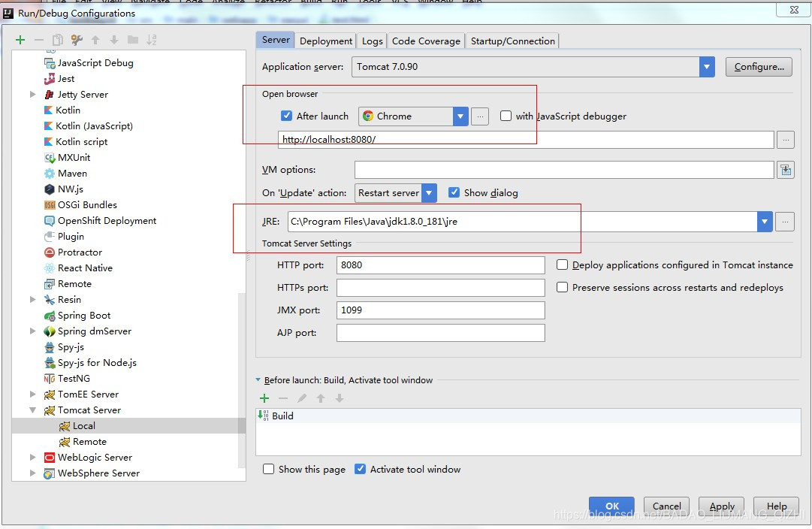Toggle the Show dialog checkbox
This screenshot has height=529, width=812.
(454, 193)
